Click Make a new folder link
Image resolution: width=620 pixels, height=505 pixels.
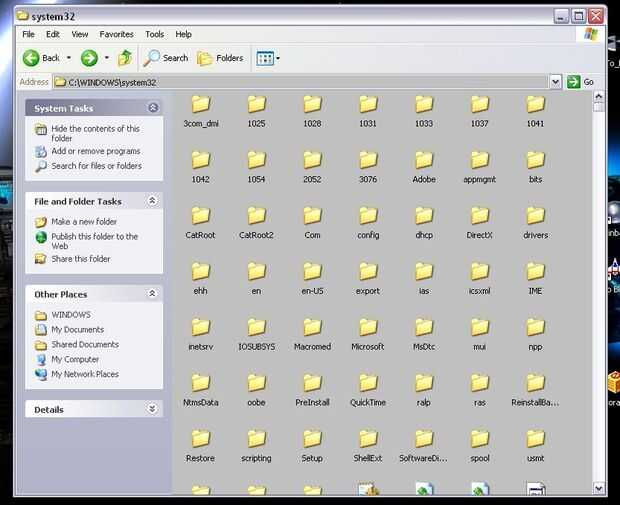click(84, 222)
